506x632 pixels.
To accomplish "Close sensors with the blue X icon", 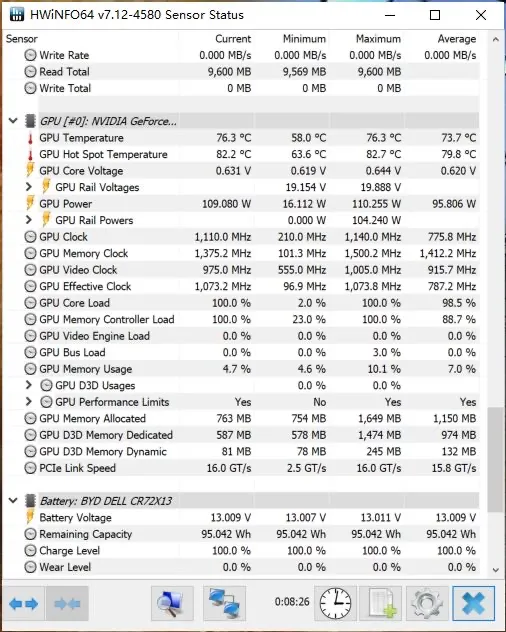I will click(474, 603).
